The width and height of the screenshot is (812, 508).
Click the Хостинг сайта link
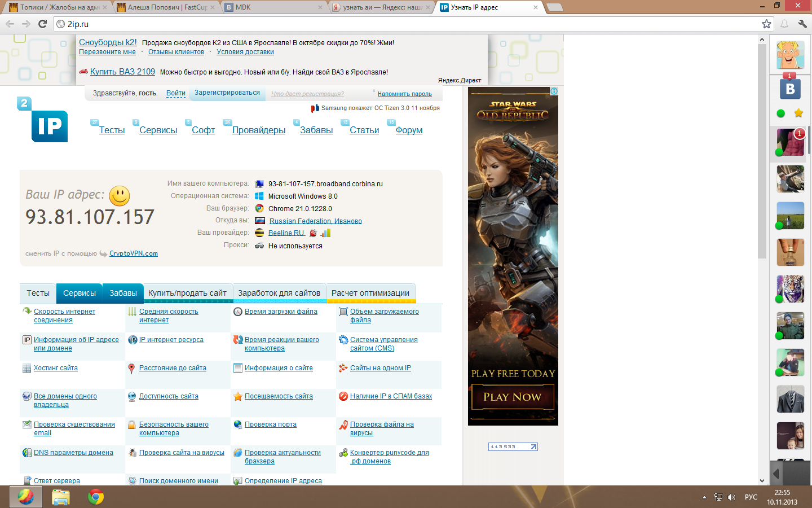pyautogui.click(x=56, y=368)
